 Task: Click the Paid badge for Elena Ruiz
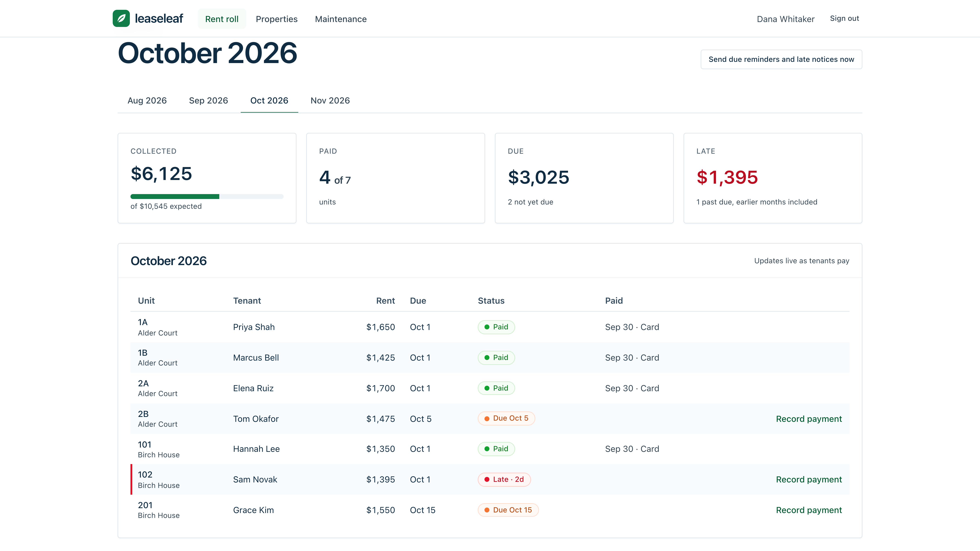click(x=496, y=388)
